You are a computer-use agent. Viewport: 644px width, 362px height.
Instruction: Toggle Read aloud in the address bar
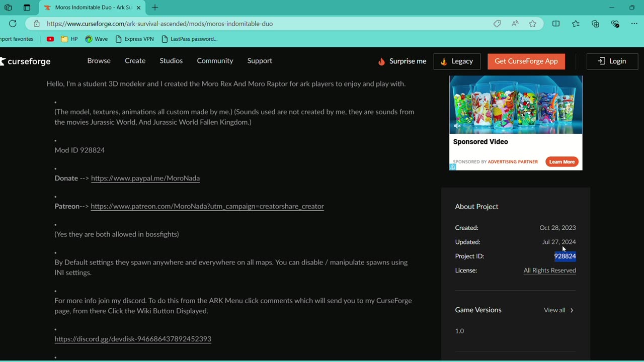coord(515,24)
